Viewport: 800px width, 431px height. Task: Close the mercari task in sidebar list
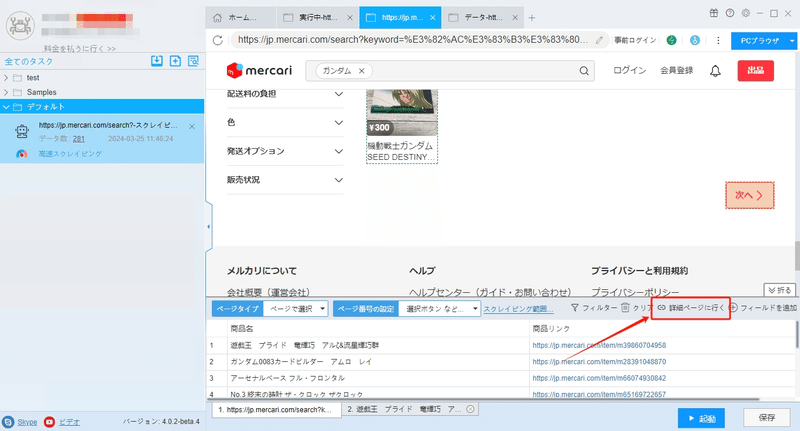pyautogui.click(x=192, y=126)
